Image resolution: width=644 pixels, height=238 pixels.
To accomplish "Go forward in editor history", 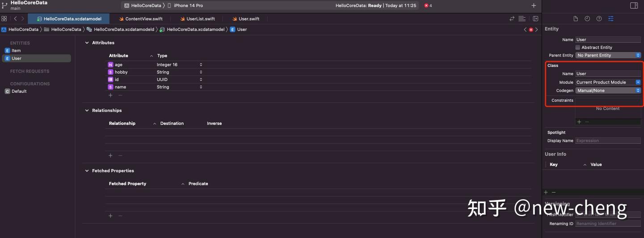I will (23, 19).
